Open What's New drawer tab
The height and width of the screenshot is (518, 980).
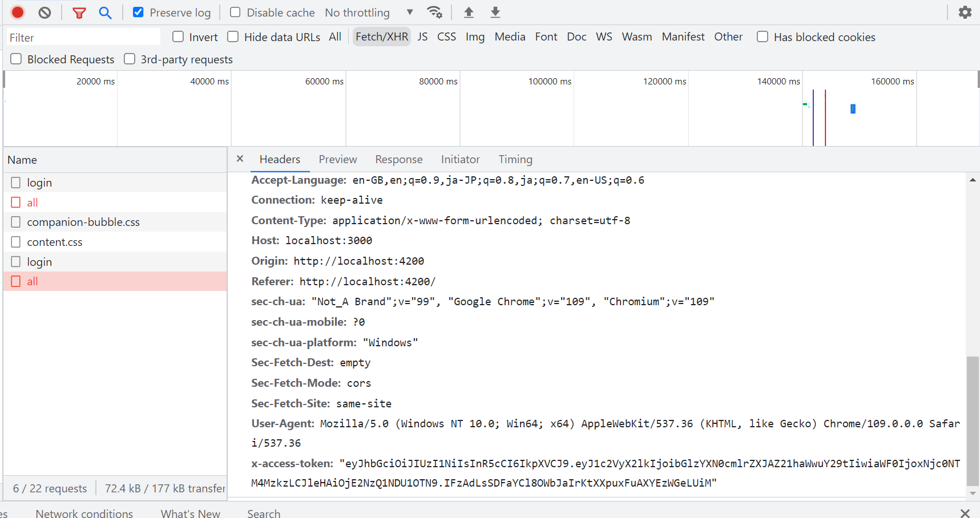click(x=190, y=513)
